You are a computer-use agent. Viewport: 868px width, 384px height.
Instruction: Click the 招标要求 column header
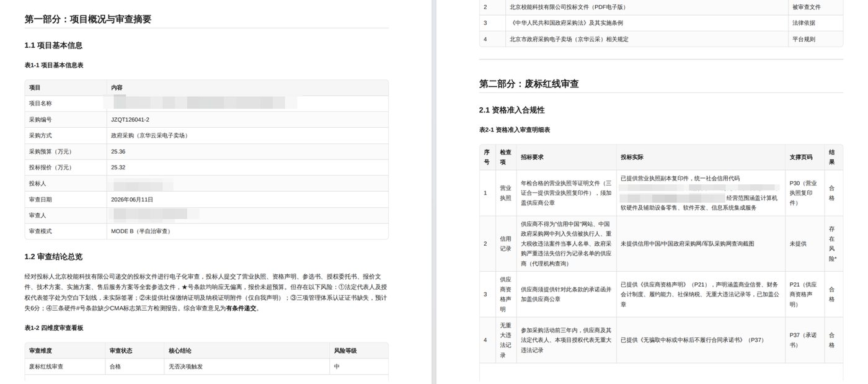[x=532, y=157]
